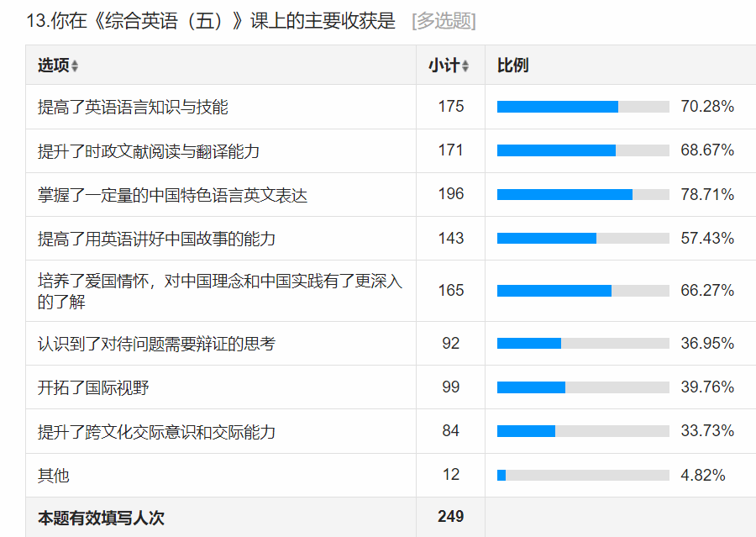Click the sort icon beside 选项 header
The image size is (756, 537).
coord(75,66)
